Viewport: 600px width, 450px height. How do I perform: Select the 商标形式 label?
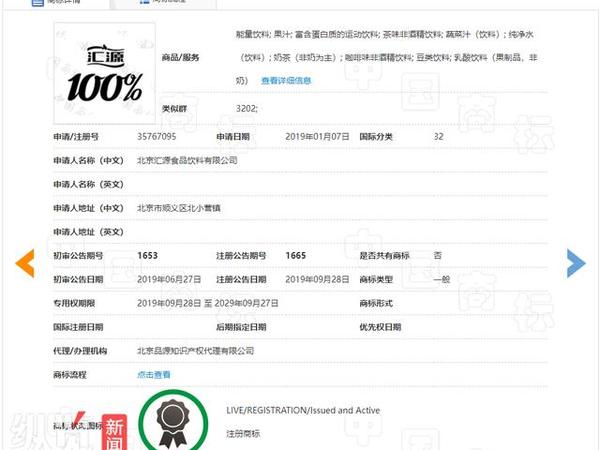pos(376,303)
